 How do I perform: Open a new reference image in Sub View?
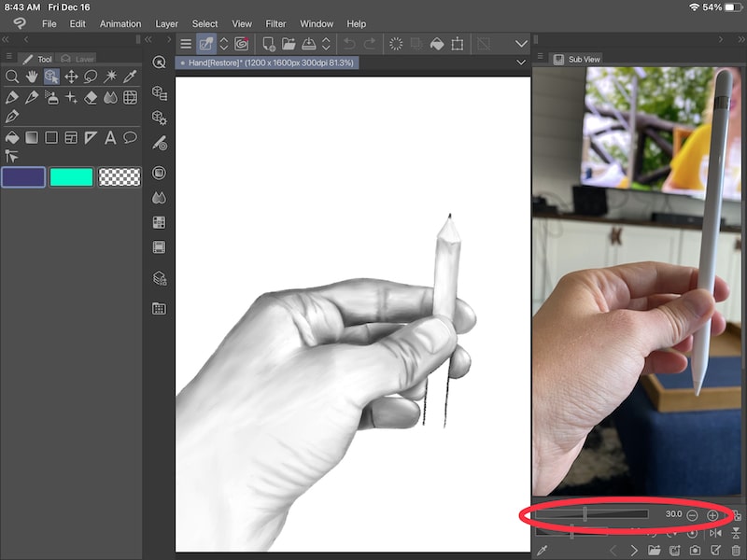(655, 551)
